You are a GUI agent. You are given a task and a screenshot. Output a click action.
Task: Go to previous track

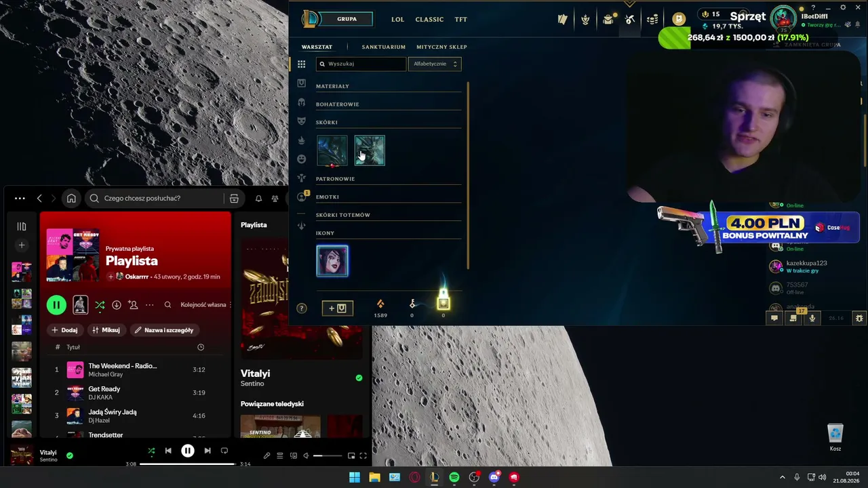pos(168,451)
